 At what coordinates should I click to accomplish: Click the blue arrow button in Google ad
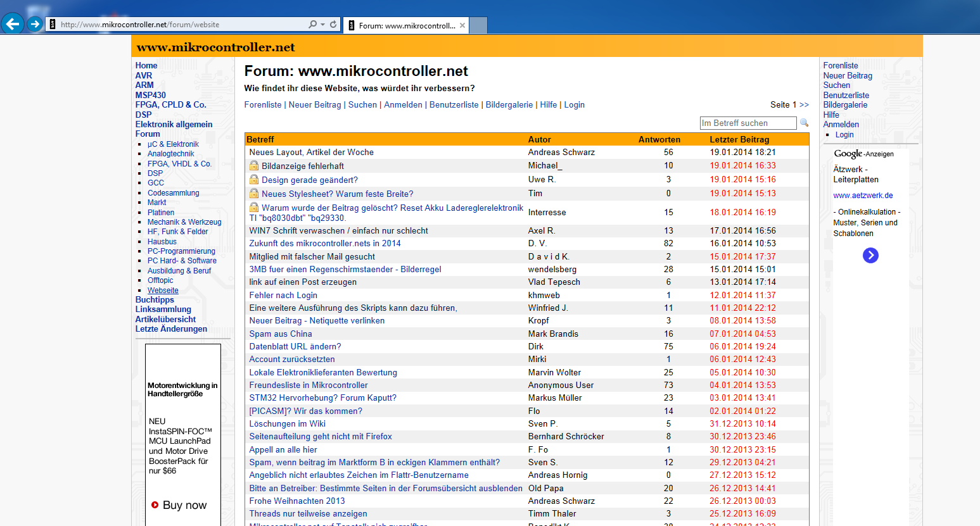pyautogui.click(x=870, y=255)
